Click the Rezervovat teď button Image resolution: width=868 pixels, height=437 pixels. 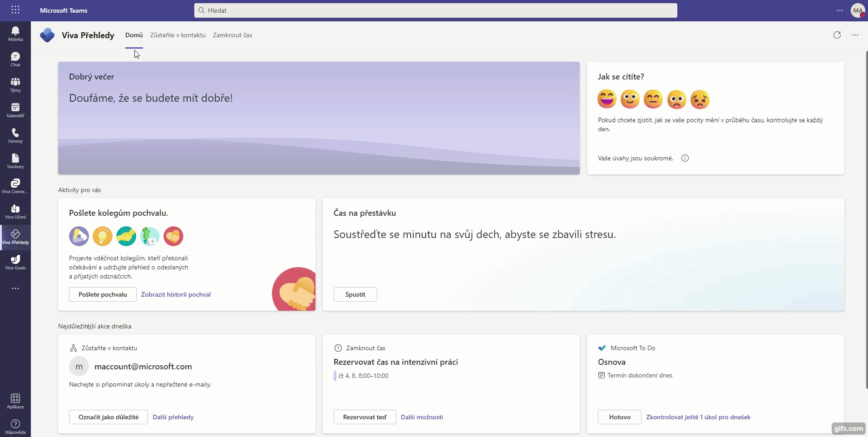pos(365,417)
